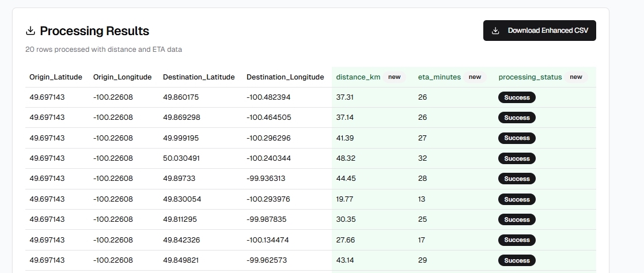
Task: Click the distance value 27.66
Action: (x=346, y=240)
